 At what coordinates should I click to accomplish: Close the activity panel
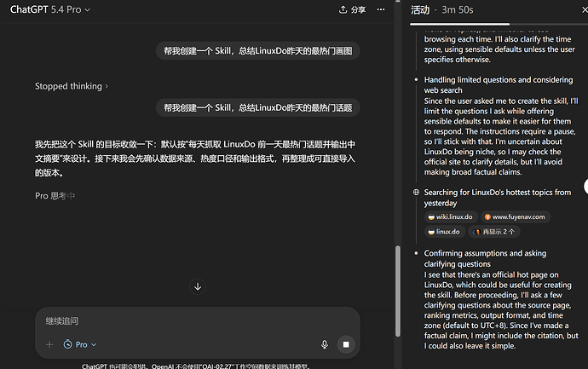click(584, 9)
